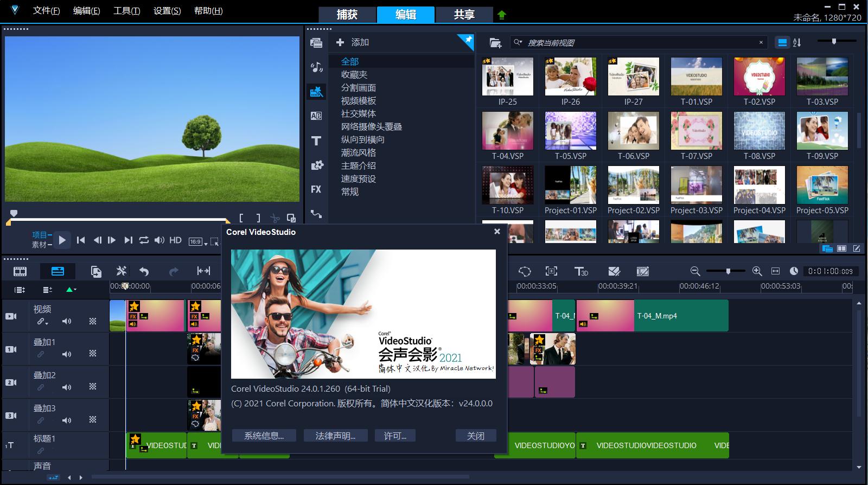Switch to the 捕获 tab
This screenshot has height=485, width=868.
point(347,15)
